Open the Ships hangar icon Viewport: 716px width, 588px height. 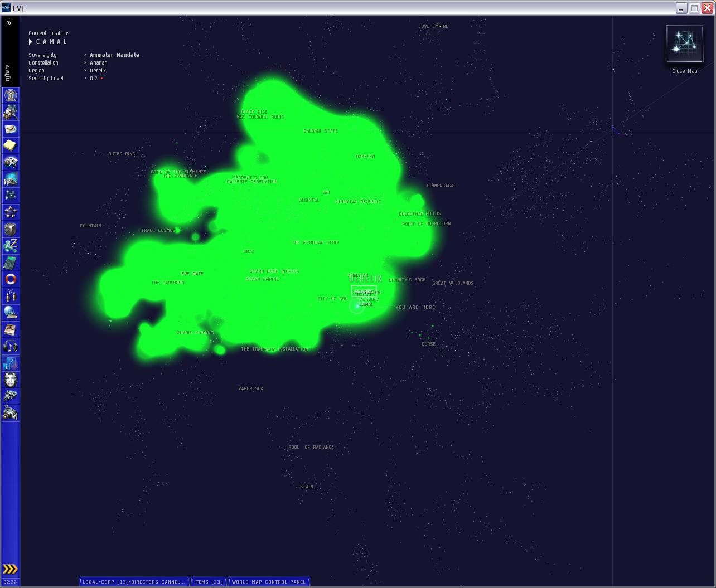click(x=10, y=396)
